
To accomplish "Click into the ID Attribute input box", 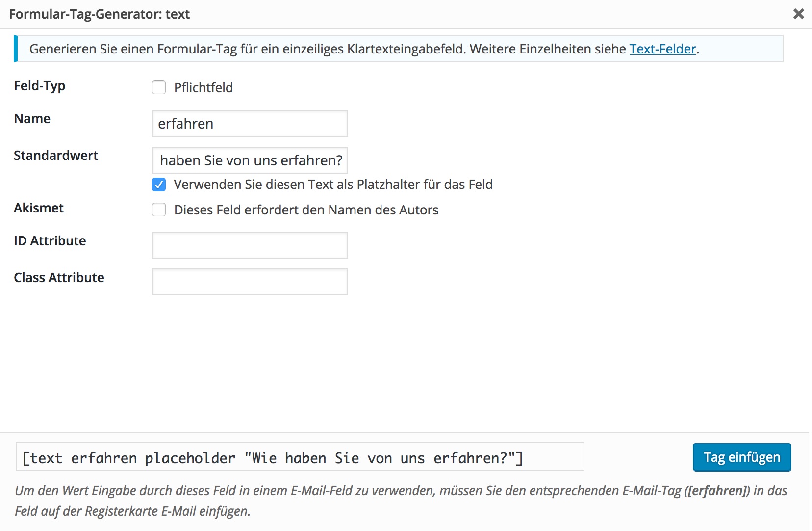I will click(250, 245).
